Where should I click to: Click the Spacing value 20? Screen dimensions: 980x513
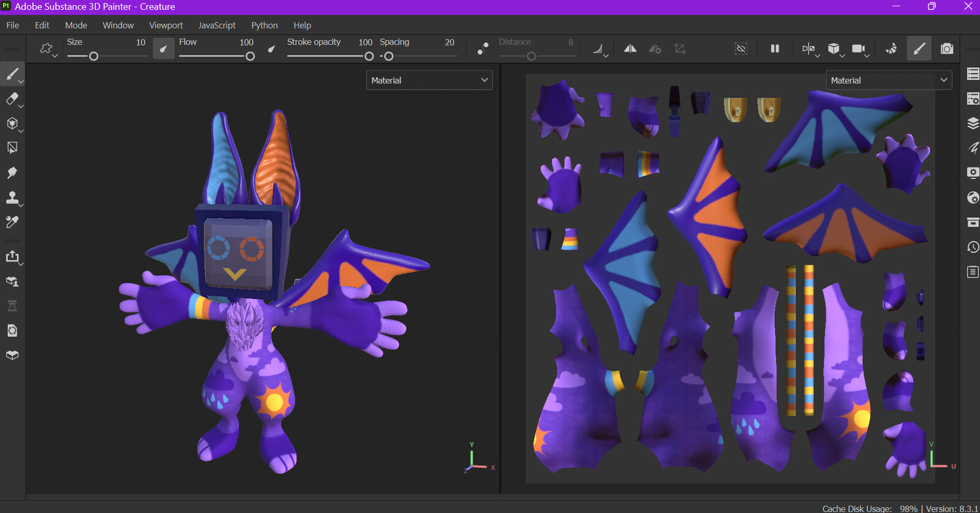[450, 42]
